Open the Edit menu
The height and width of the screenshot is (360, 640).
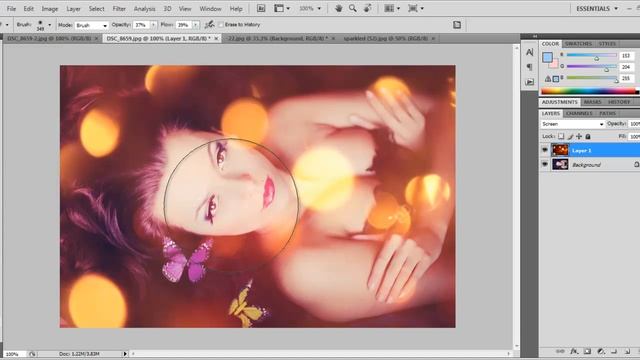coord(29,9)
